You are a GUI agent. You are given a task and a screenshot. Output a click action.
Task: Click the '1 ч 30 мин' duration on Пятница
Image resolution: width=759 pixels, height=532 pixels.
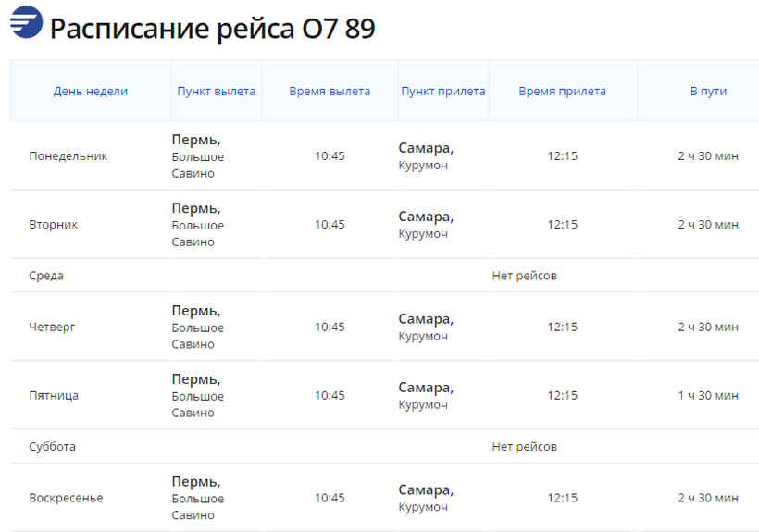708,395
